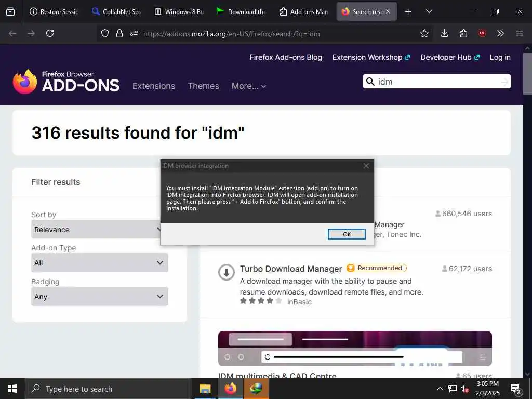This screenshot has width=532, height=399.
Task: Show more tools overflow chevrons
Action: click(500, 33)
